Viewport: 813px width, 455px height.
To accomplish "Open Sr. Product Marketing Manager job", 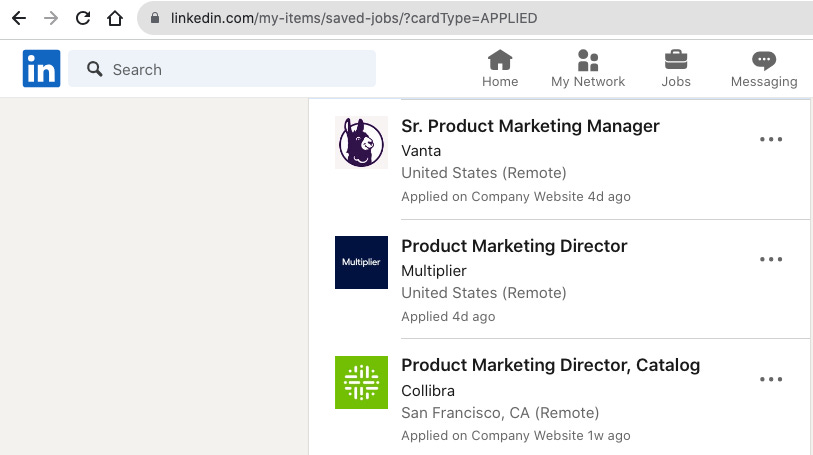I will point(530,126).
